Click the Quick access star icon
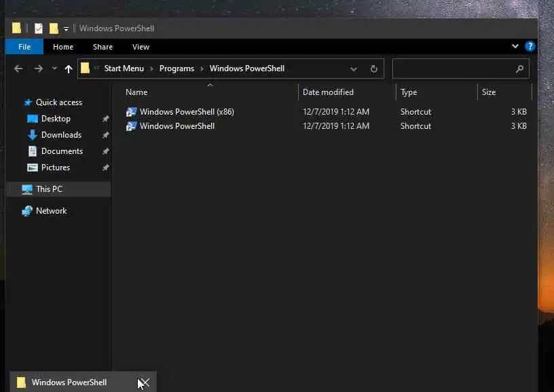Screen dimensions: 554x392 28,102
